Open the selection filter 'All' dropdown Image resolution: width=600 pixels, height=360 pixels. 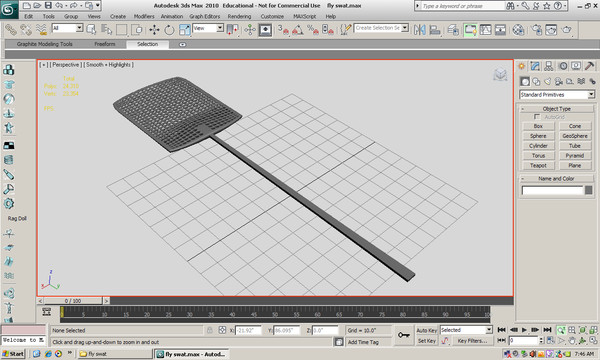[x=79, y=28]
